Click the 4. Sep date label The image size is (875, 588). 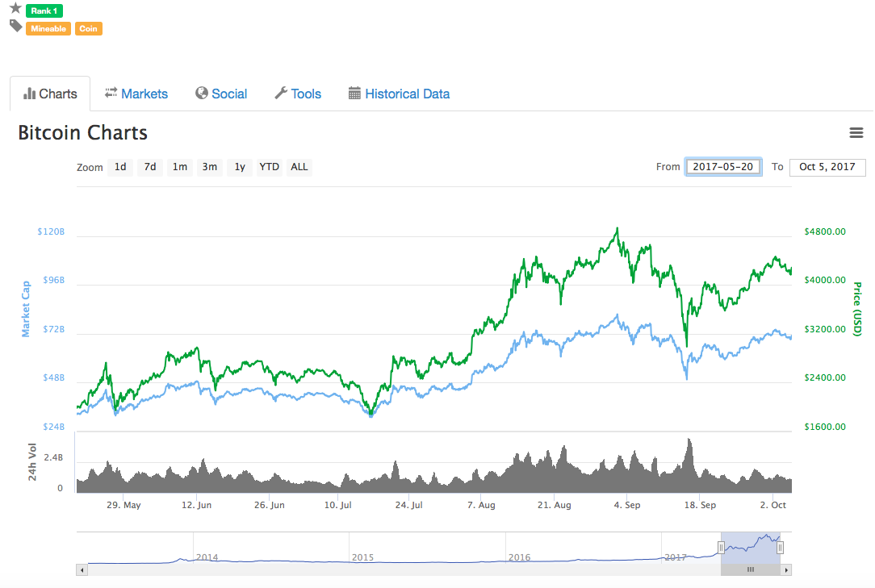[x=627, y=505]
